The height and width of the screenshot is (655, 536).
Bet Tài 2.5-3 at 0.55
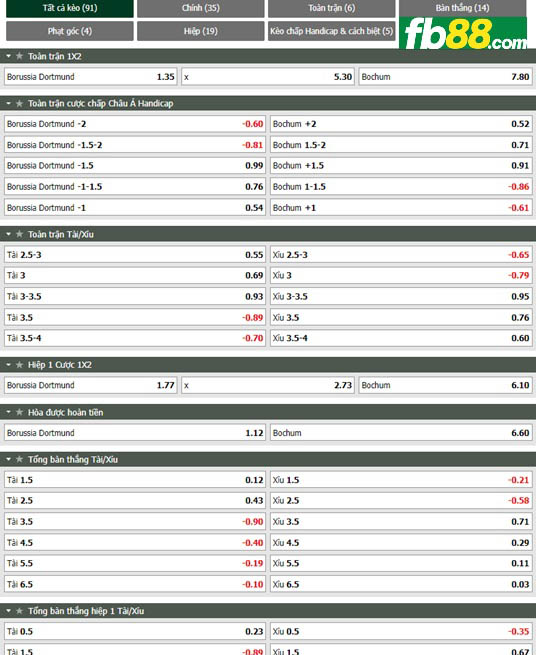(x=135, y=255)
